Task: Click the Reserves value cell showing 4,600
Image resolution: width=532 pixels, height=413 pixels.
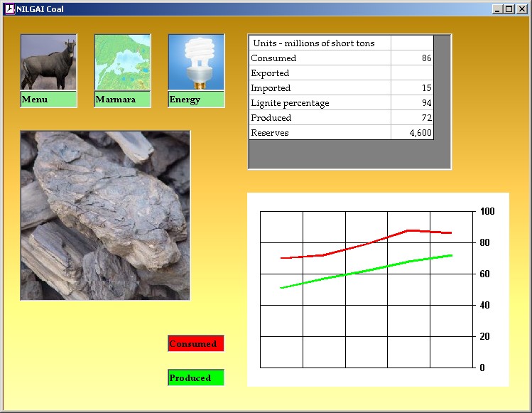Action: point(412,133)
